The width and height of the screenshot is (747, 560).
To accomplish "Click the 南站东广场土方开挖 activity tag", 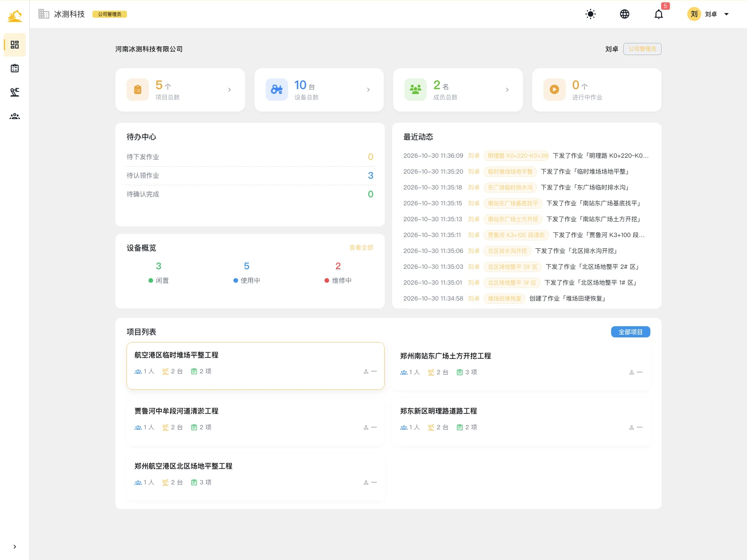I will (x=513, y=219).
